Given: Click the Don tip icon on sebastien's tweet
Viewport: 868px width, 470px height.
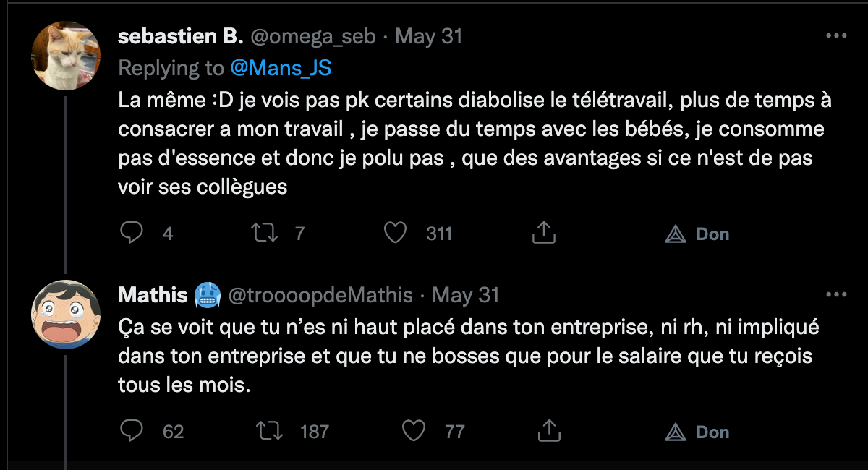Looking at the screenshot, I should 675,234.
